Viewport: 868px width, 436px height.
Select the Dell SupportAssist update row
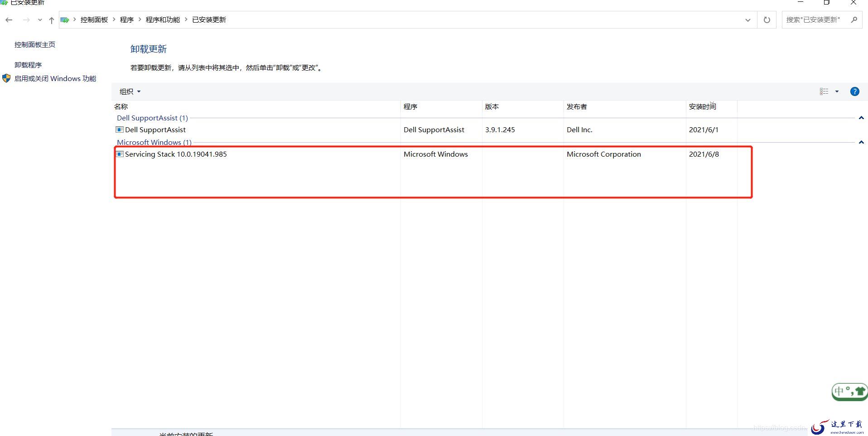pyautogui.click(x=426, y=129)
